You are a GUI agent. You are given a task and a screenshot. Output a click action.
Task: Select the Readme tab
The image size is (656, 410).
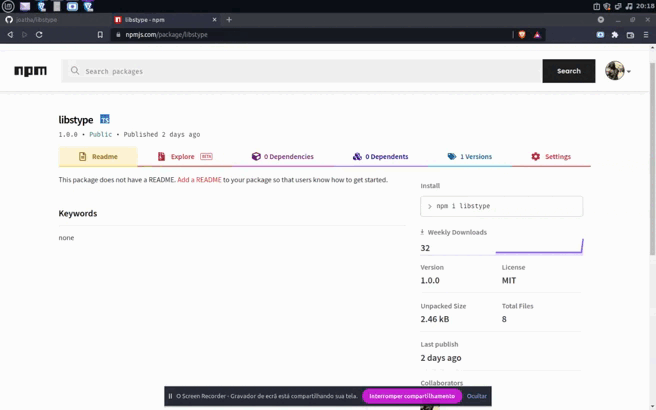pyautogui.click(x=98, y=156)
